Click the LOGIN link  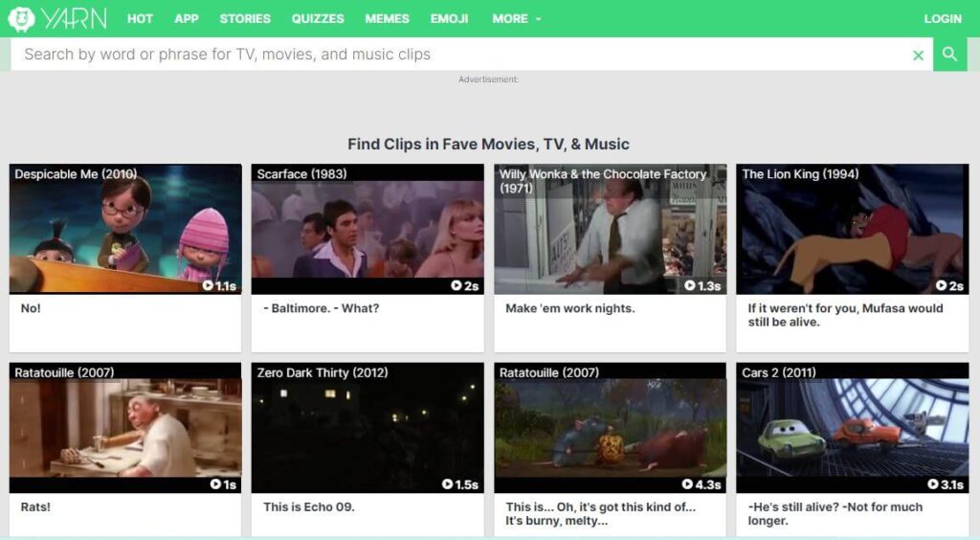[x=942, y=18]
